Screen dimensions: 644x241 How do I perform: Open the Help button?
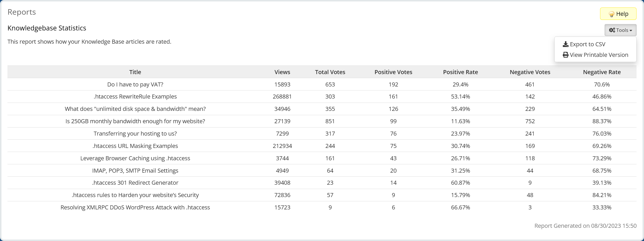point(618,14)
